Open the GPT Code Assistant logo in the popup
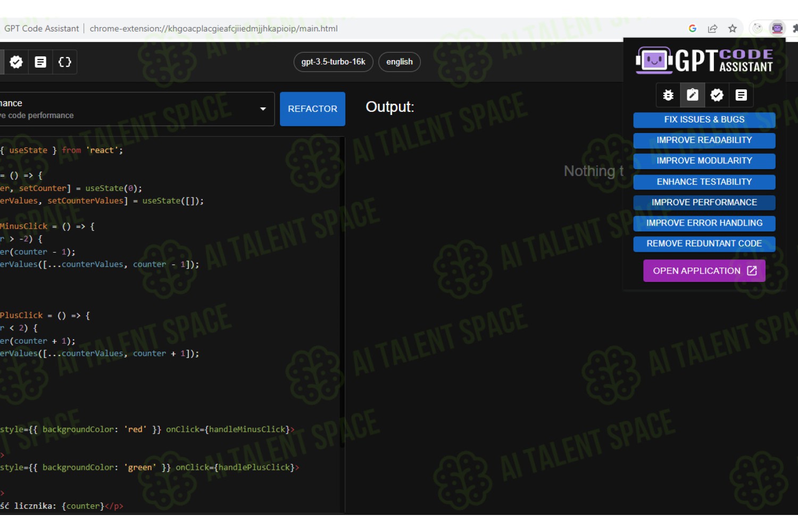The width and height of the screenshot is (798, 532). (704, 60)
